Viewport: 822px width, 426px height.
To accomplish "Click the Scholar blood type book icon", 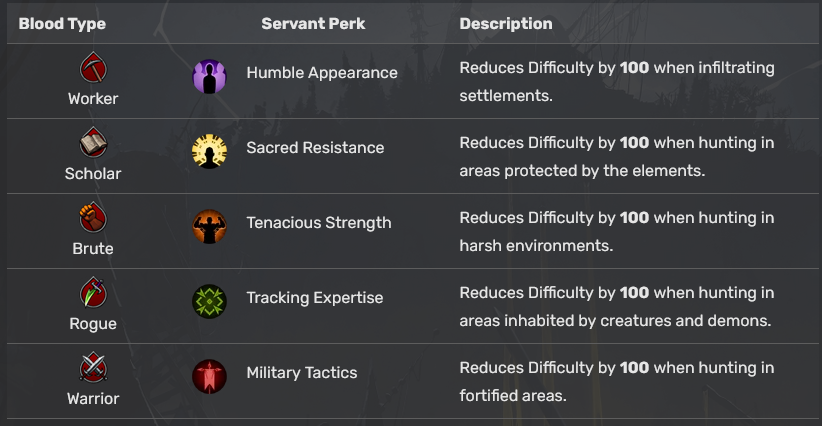I will click(x=93, y=144).
